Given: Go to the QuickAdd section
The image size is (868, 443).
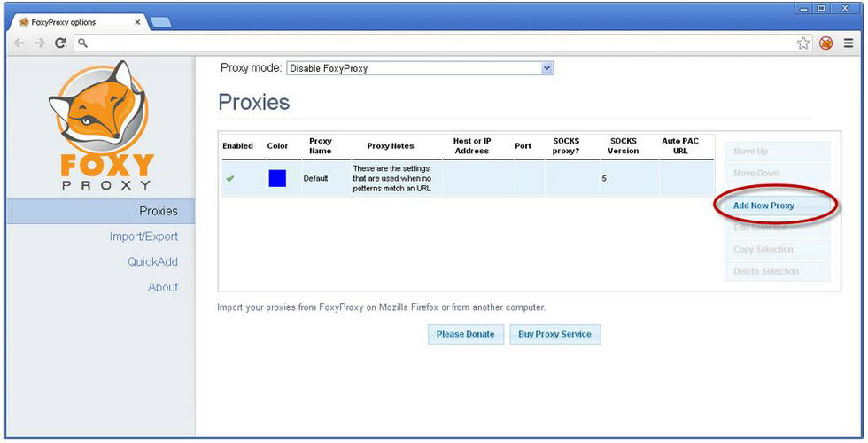Looking at the screenshot, I should (152, 262).
